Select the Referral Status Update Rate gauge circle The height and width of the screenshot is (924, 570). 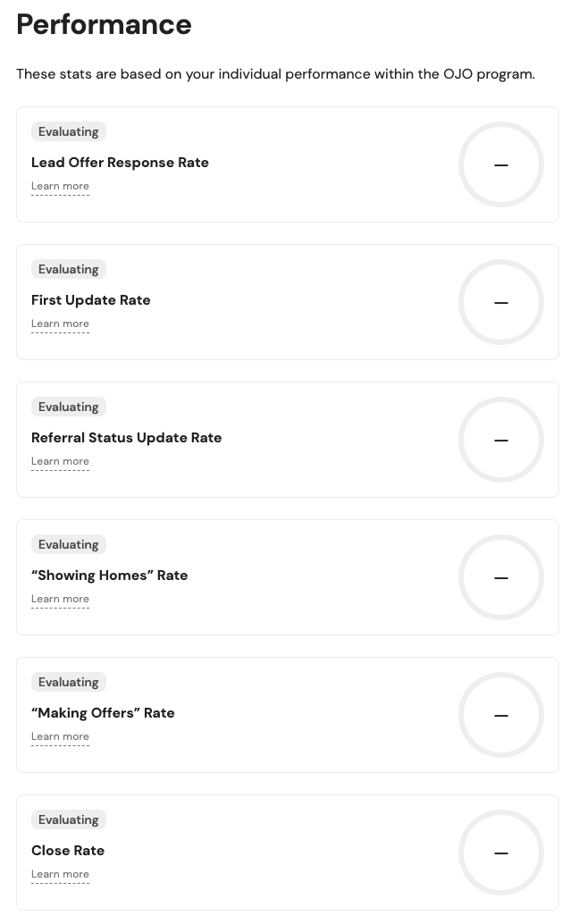501,440
